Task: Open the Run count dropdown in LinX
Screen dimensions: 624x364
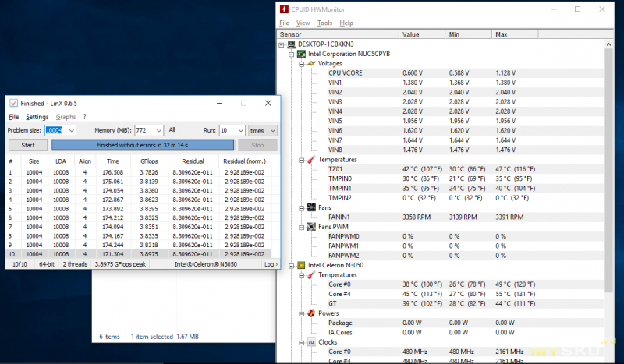Action: click(241, 130)
